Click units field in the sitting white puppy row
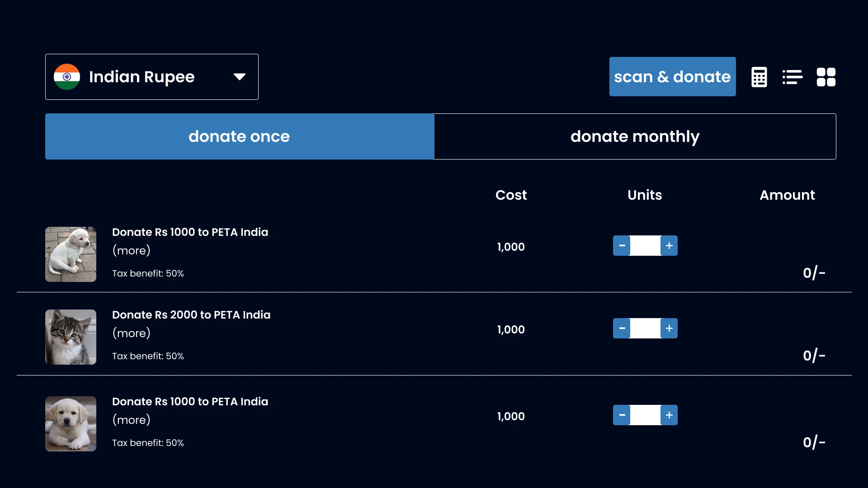868x488 pixels. (645, 246)
